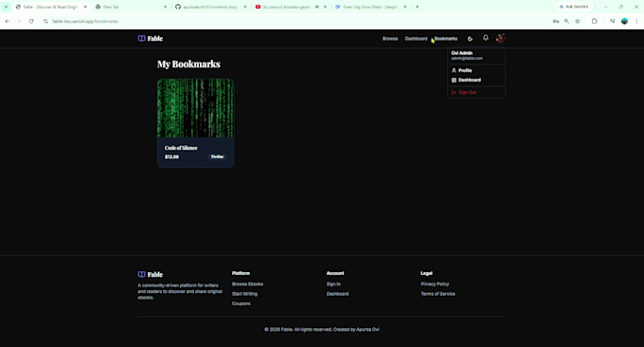Click the site information icon in address bar

click(45, 21)
